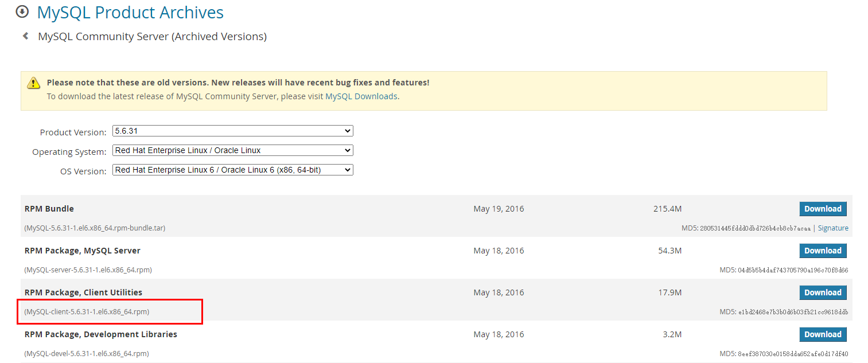Click the back arrow next to MySQL Community Server
This screenshot has height=363, width=868.
click(26, 36)
